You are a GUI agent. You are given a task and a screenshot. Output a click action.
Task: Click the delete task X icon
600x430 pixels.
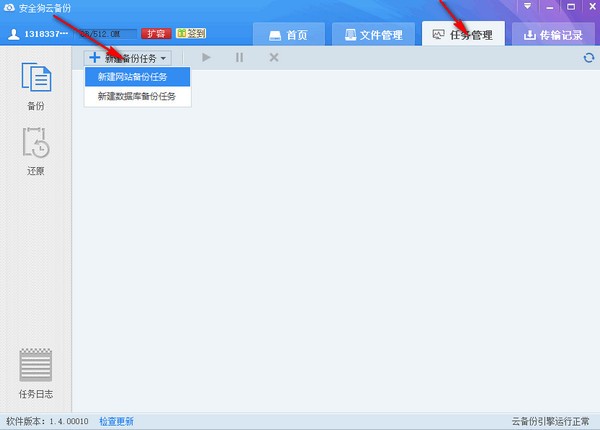[x=273, y=58]
